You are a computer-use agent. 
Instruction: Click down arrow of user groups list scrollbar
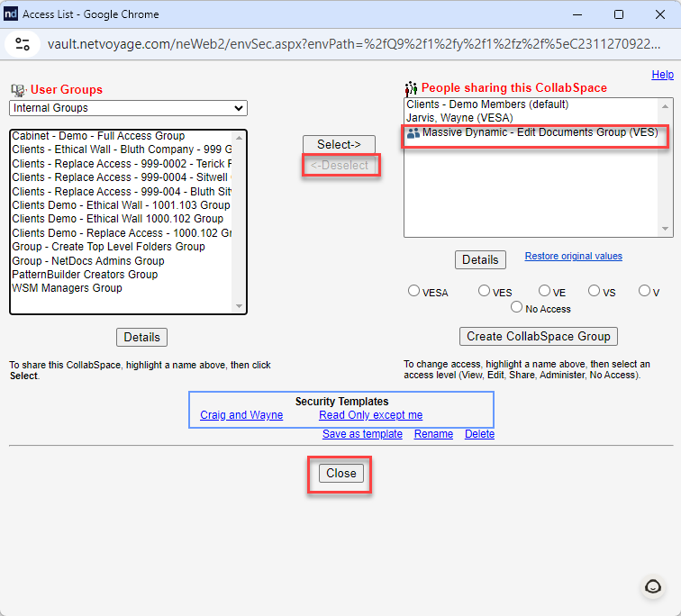coord(239,306)
